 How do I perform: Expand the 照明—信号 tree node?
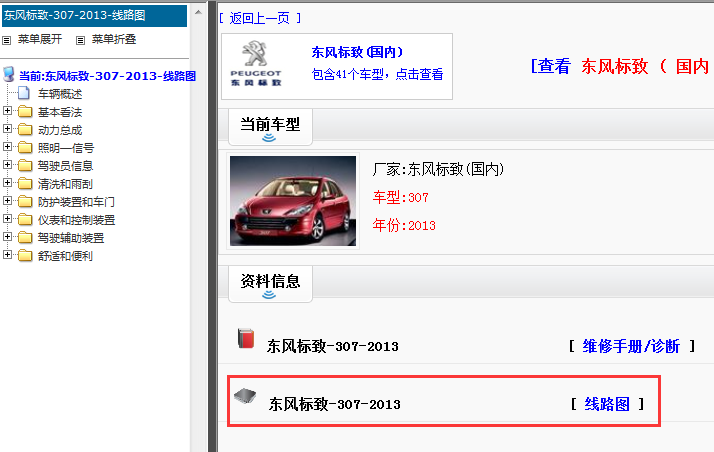[7, 147]
